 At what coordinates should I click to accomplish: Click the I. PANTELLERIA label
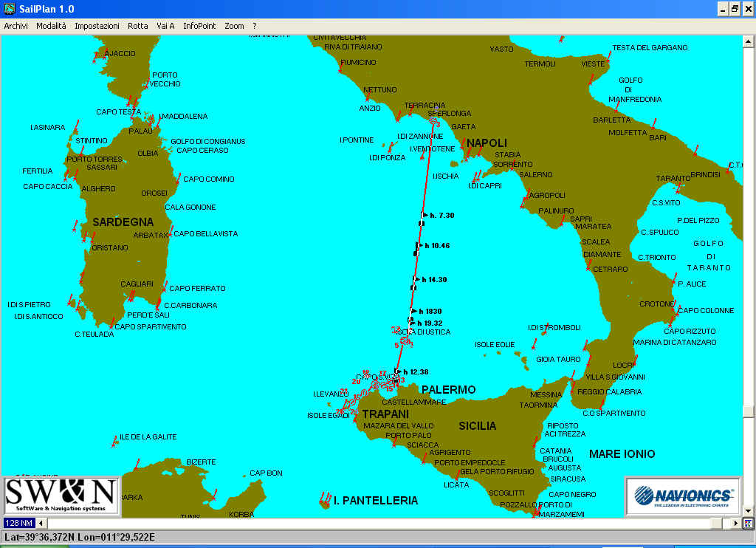click(376, 501)
